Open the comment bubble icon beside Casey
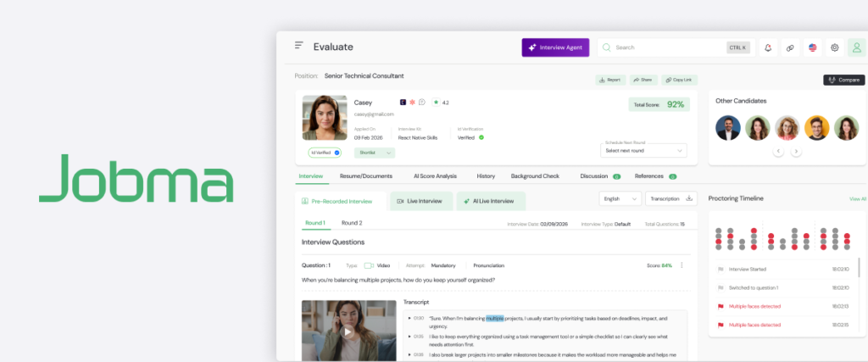 click(422, 103)
